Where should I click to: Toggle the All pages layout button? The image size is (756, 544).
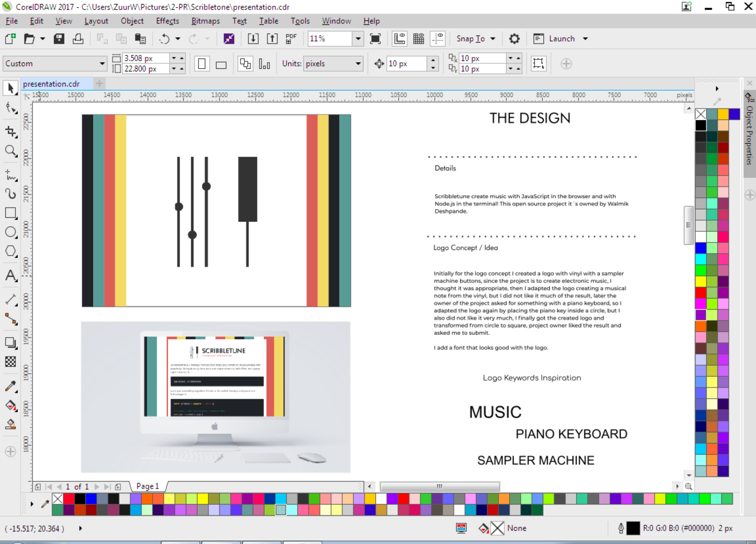pos(245,64)
